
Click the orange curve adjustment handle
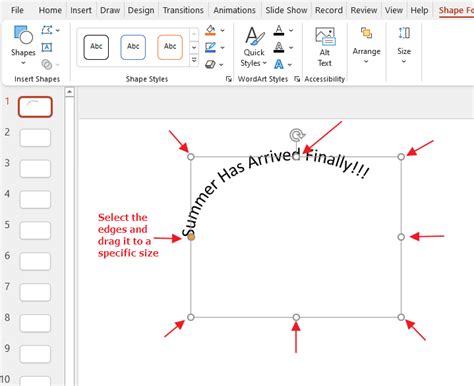point(191,237)
